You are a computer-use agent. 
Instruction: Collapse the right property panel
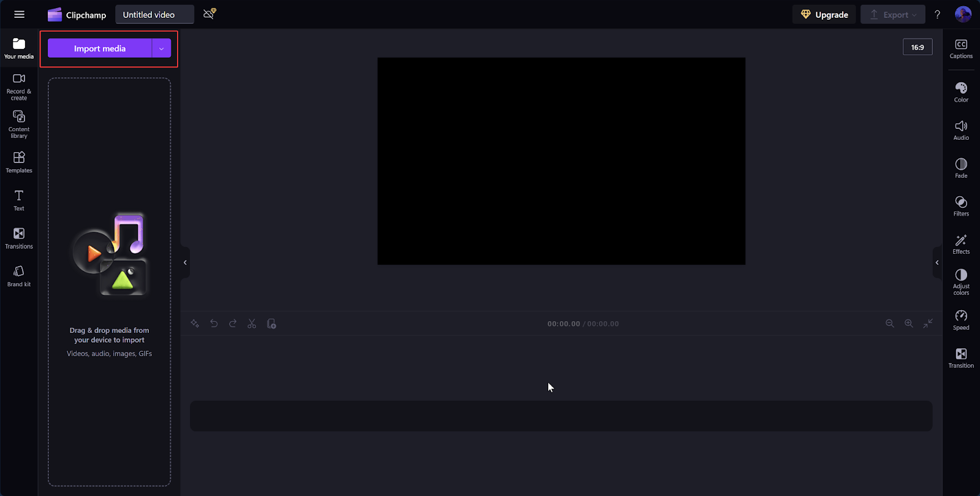(937, 262)
